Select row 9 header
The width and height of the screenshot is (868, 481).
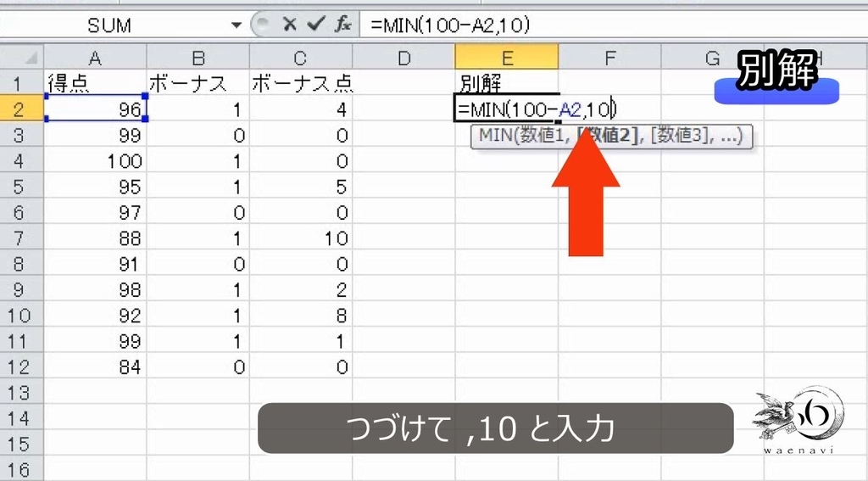tap(22, 290)
